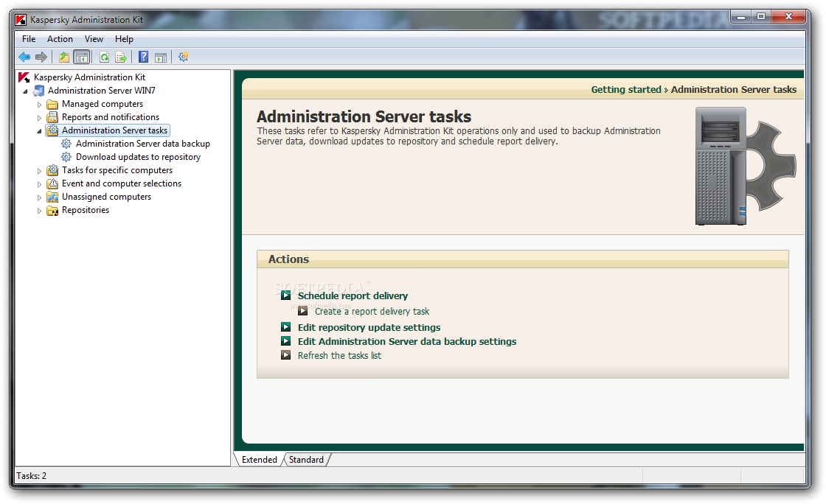Click the gear icon beside Download updates to repository

click(x=66, y=157)
